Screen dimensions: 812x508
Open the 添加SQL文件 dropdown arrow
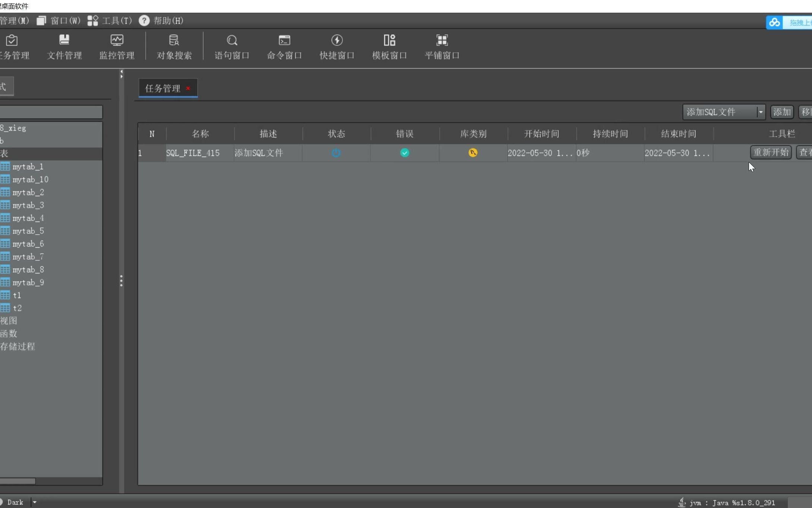click(x=760, y=112)
